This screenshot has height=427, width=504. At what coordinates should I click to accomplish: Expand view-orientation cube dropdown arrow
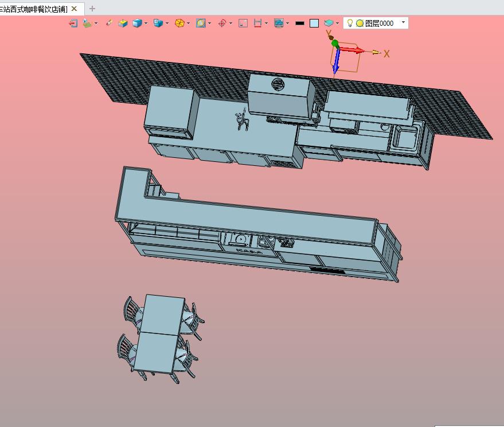coord(167,23)
